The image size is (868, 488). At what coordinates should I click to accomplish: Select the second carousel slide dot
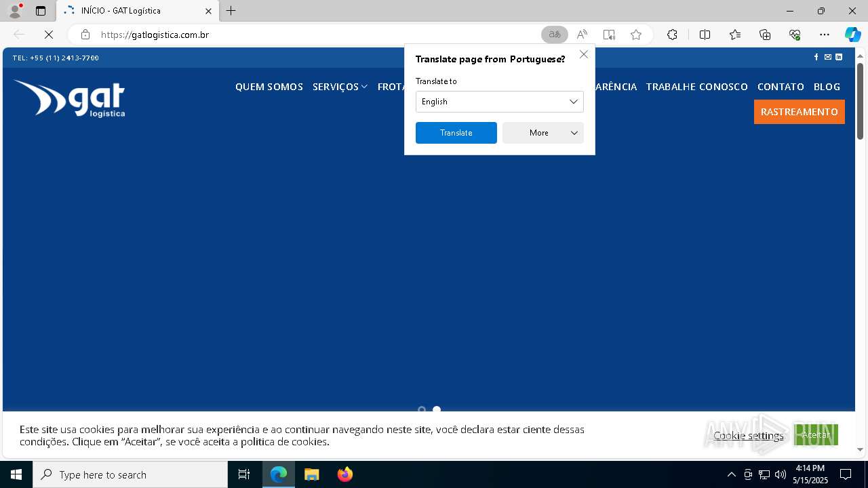pos(437,409)
